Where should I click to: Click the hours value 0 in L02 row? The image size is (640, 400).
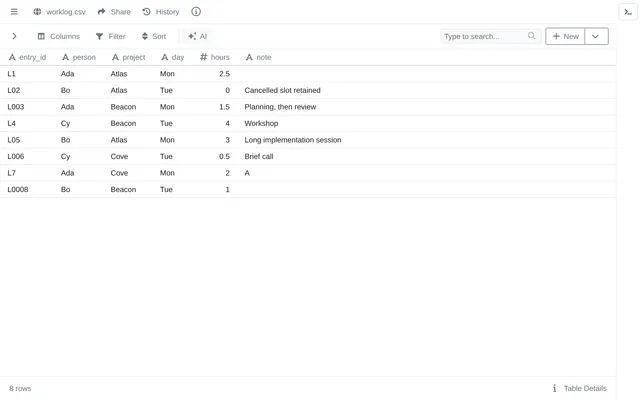(x=227, y=91)
